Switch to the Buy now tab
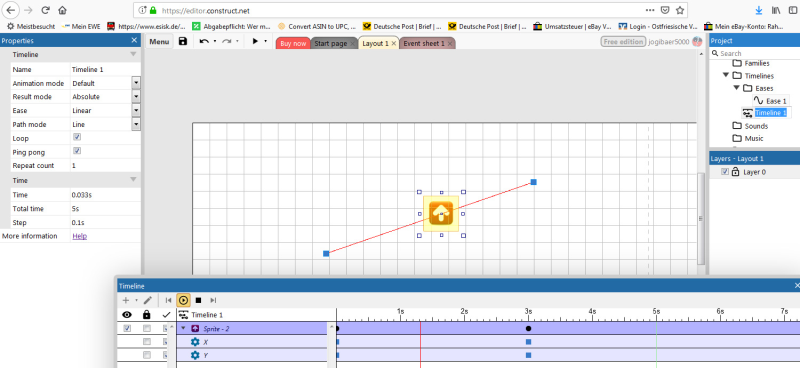 tap(293, 44)
